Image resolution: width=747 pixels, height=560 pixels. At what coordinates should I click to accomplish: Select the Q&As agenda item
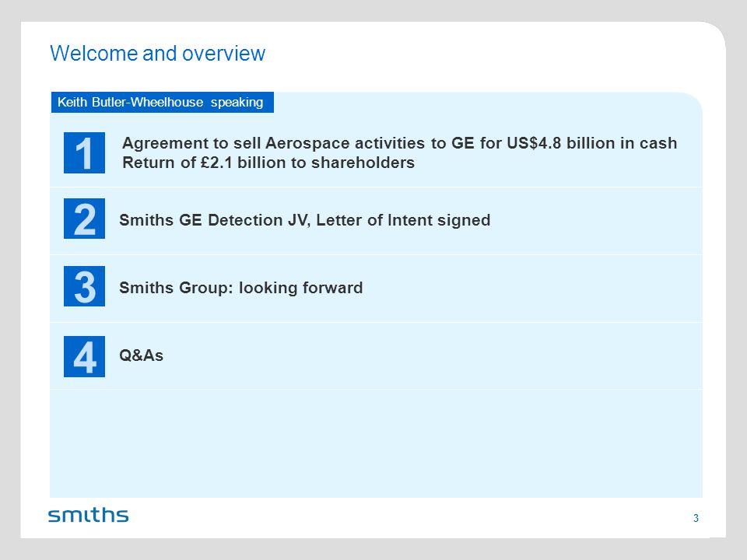[x=141, y=355]
